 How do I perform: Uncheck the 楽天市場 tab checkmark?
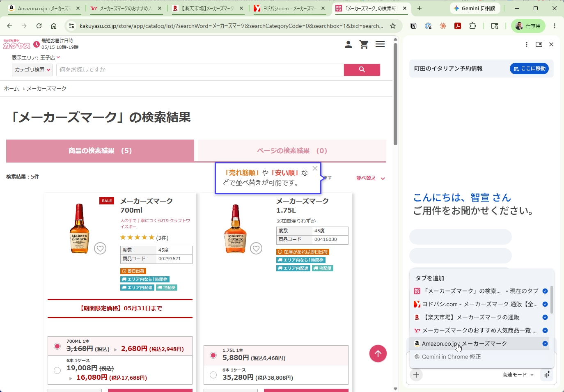(545, 317)
